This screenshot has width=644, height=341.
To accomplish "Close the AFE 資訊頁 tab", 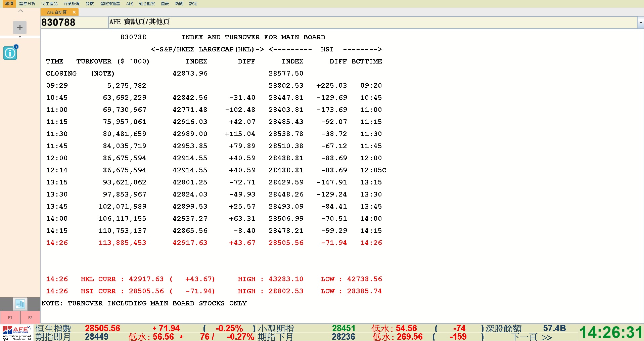I will pos(74,12).
